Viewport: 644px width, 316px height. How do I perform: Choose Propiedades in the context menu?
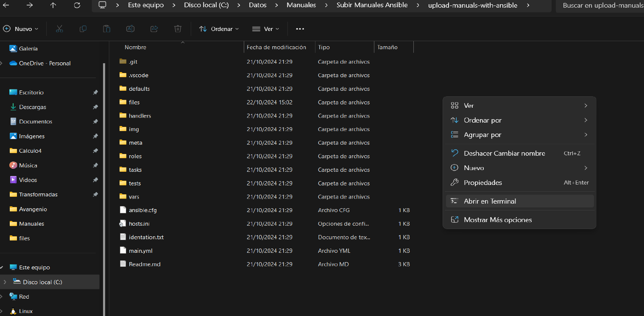point(482,183)
